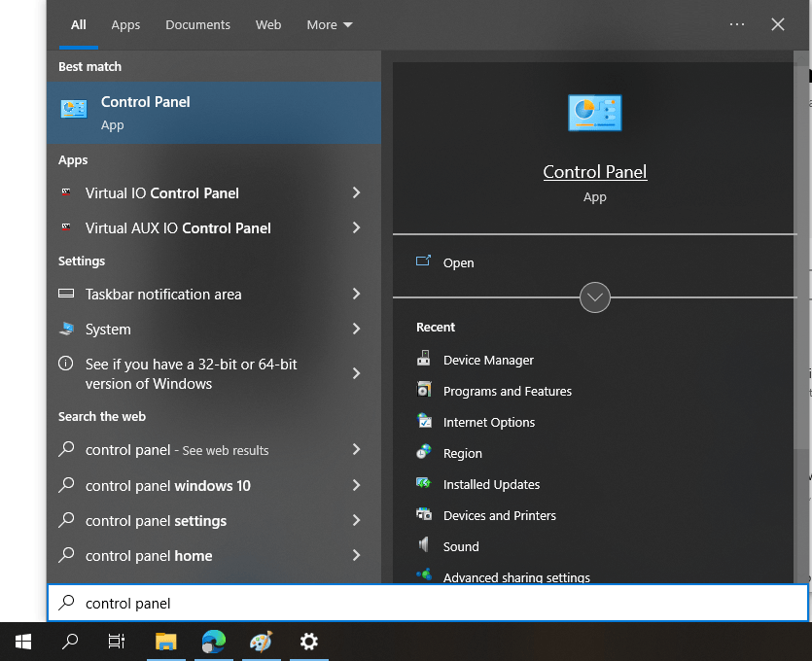This screenshot has width=812, height=661.
Task: Expand the Virtual IO Control Panel arrow
Action: pyautogui.click(x=356, y=193)
